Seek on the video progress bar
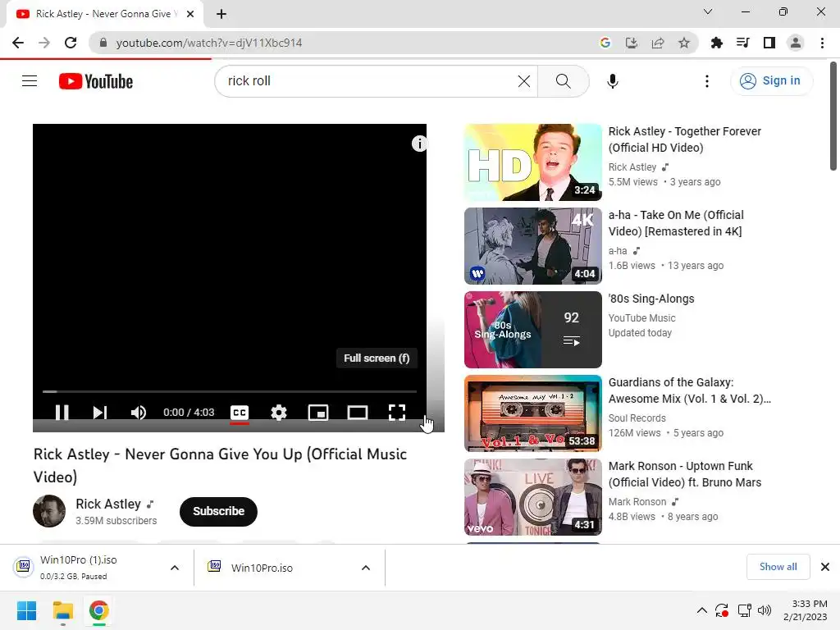Screen dimensions: 840x630 230,391
